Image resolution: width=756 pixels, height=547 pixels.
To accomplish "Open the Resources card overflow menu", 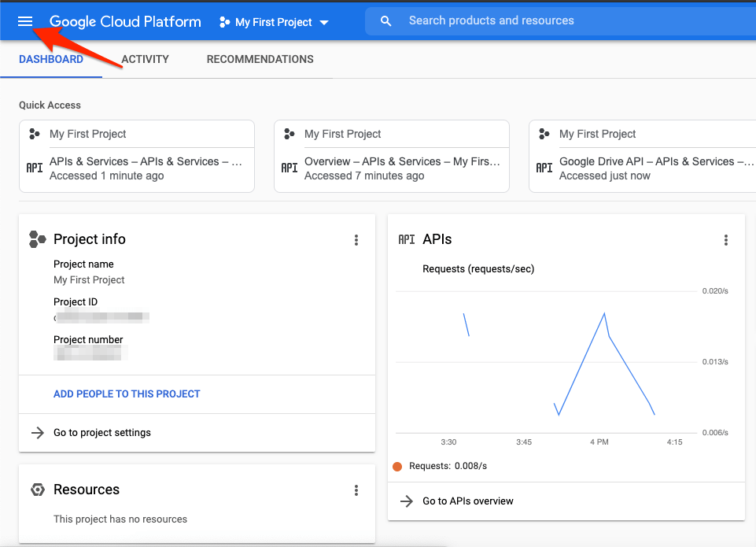I will click(356, 490).
